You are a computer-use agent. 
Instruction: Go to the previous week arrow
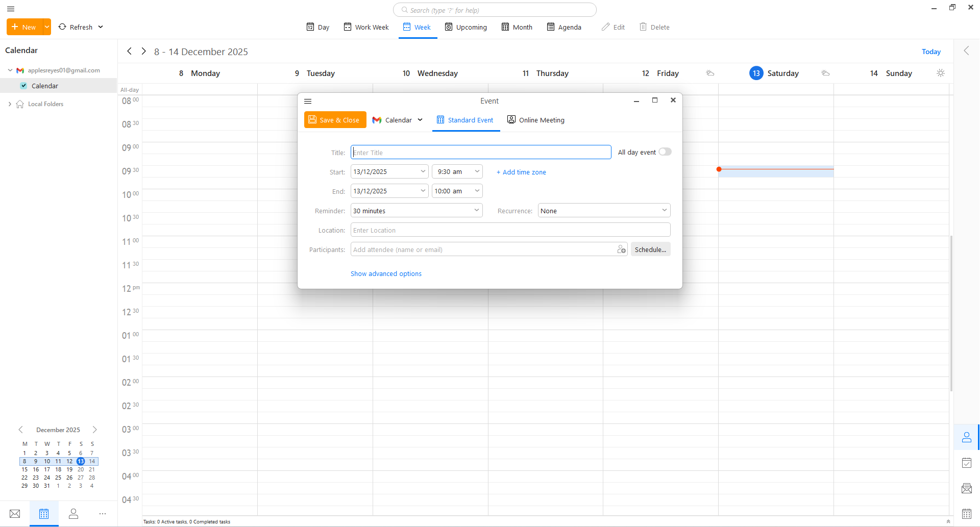tap(130, 52)
